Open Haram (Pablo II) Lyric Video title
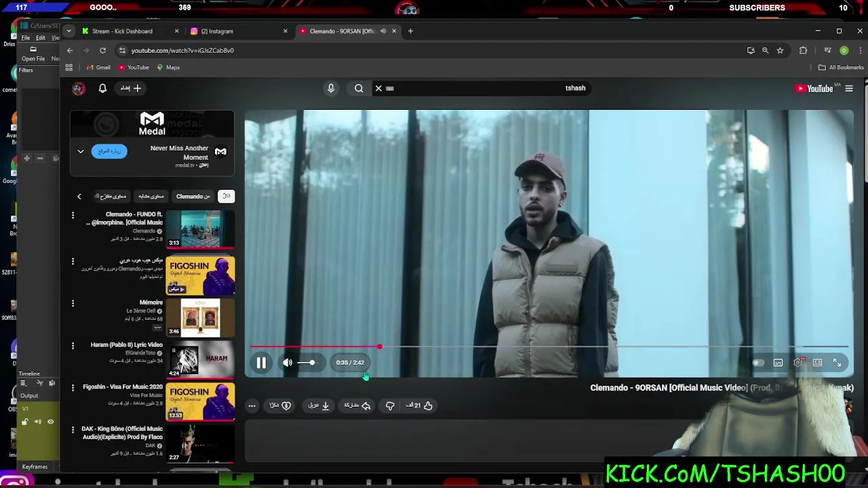 coord(127,345)
